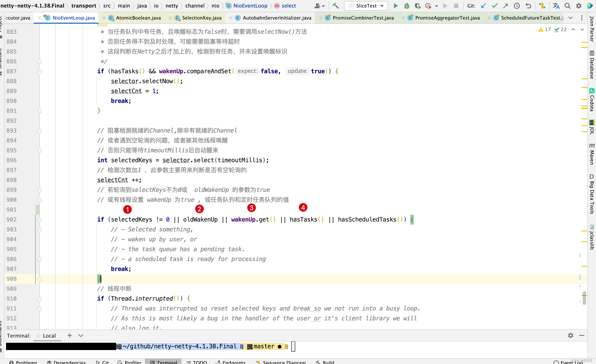This screenshot has width=596, height=364.
Task: Commit changes with Git checkmark icon
Action: coord(495,6)
